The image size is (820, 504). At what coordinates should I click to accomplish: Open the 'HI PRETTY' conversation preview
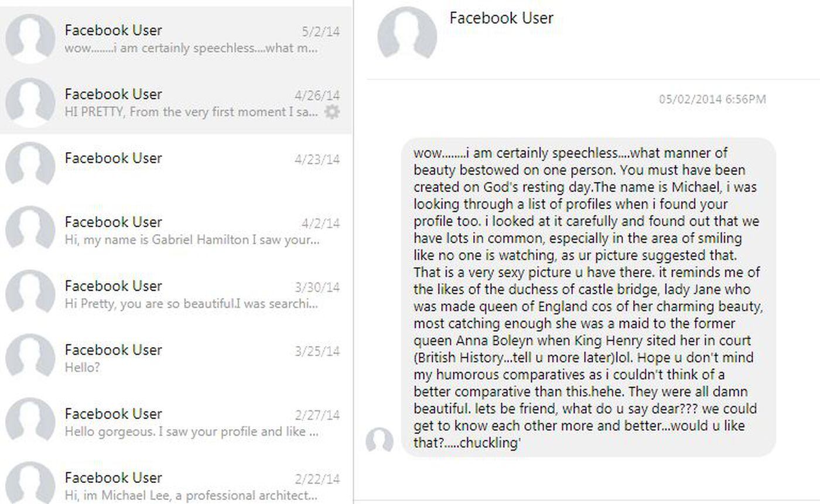pyautogui.click(x=191, y=112)
